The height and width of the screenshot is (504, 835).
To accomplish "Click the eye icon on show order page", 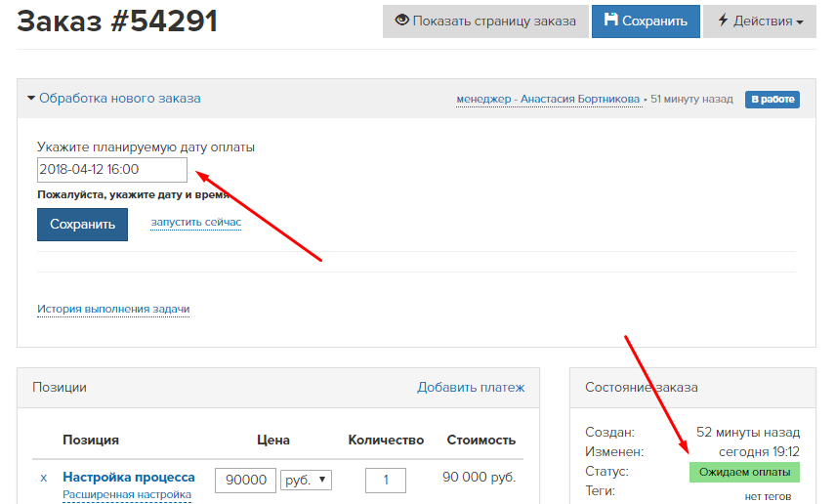I will point(401,21).
